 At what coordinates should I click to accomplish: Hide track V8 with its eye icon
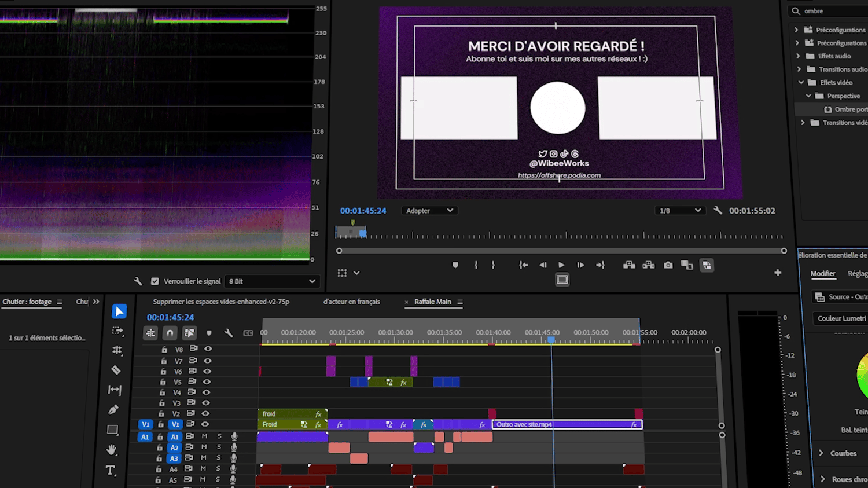click(208, 349)
